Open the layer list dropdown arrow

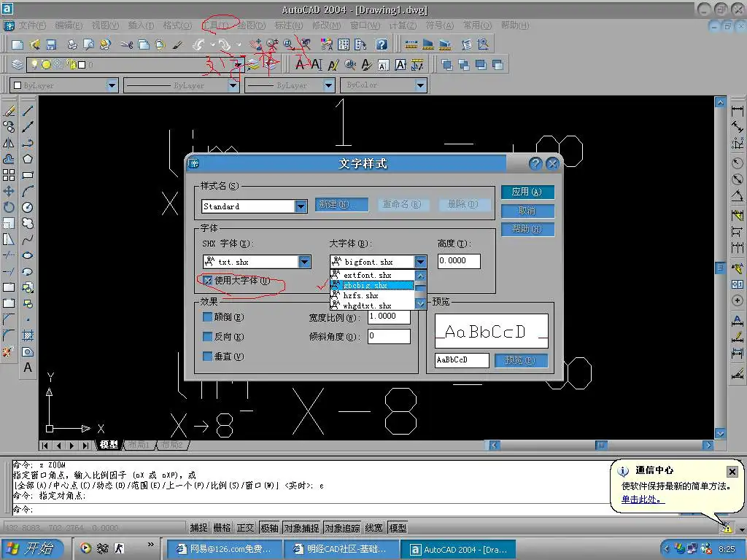click(x=239, y=64)
